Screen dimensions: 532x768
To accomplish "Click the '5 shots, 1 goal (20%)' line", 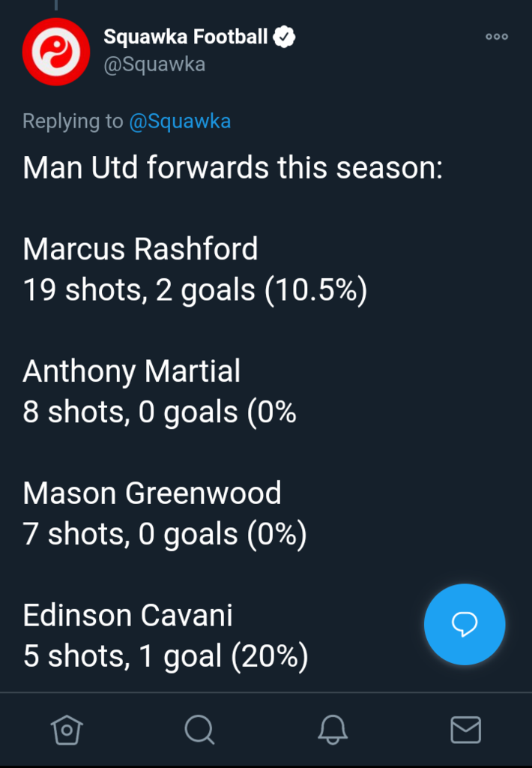I will coord(166,657).
